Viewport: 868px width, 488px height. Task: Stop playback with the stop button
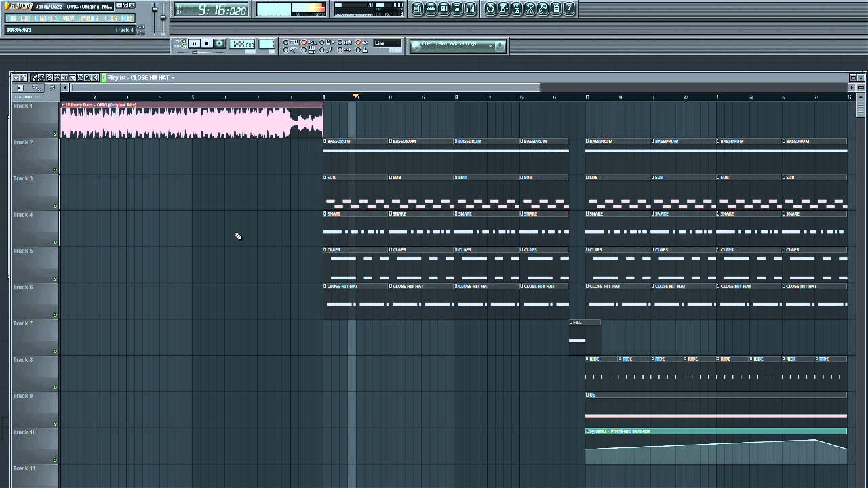[x=207, y=43]
